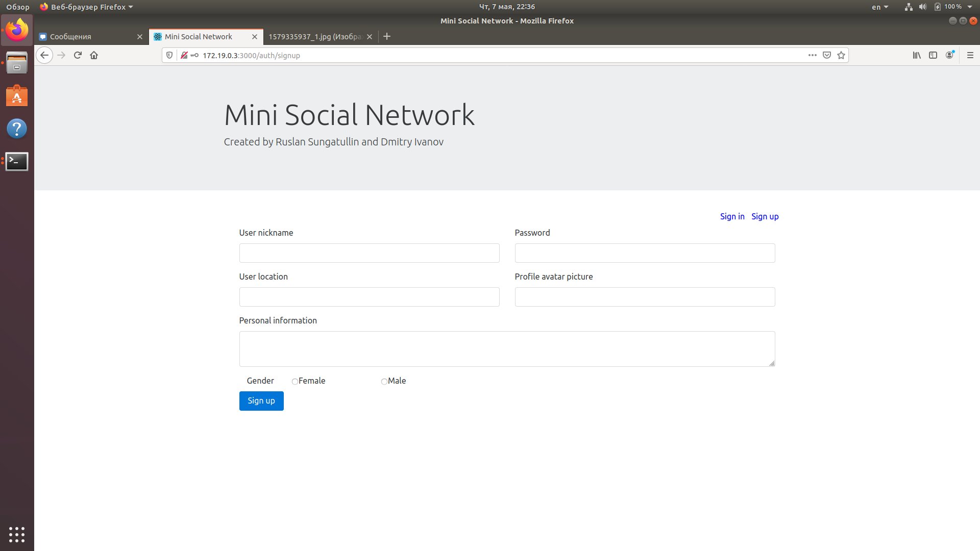This screenshot has width=980, height=551.
Task: Click the Firefox reload page icon
Action: click(x=78, y=55)
